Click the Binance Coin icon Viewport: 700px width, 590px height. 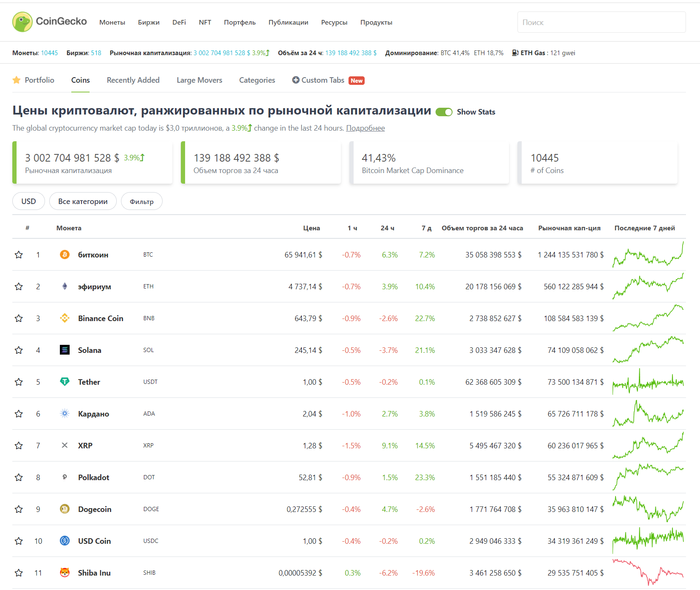pos(65,318)
